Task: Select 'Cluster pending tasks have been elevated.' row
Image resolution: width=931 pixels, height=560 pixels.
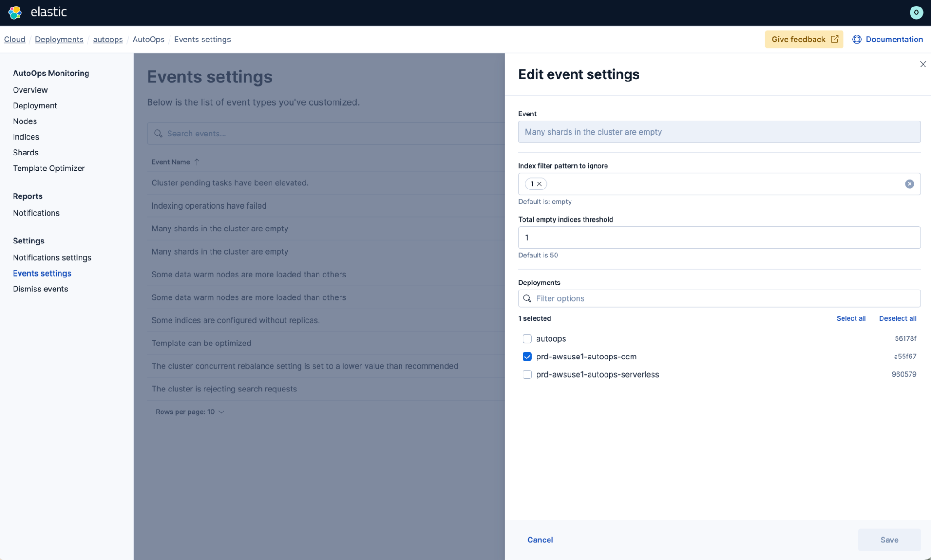Action: point(326,183)
